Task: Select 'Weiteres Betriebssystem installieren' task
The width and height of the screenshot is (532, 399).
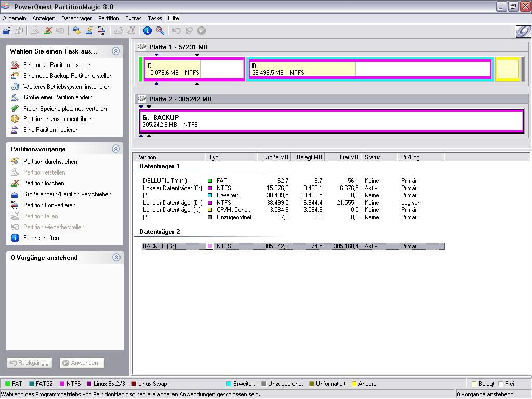Action: (x=67, y=87)
